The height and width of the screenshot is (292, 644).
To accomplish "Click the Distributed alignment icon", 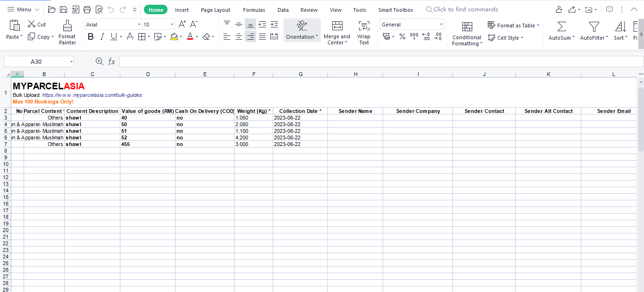I will pyautogui.click(x=274, y=36).
